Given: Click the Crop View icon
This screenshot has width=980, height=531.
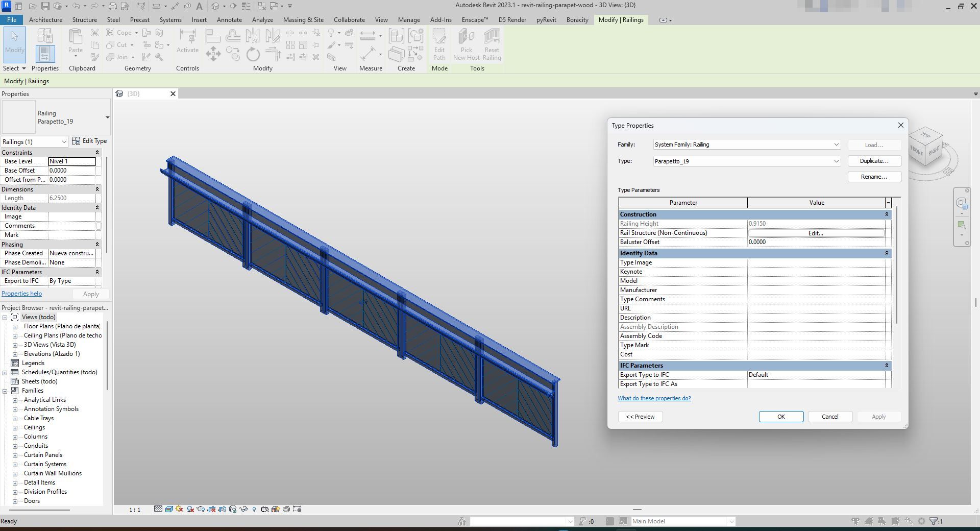Looking at the screenshot, I should (211, 509).
